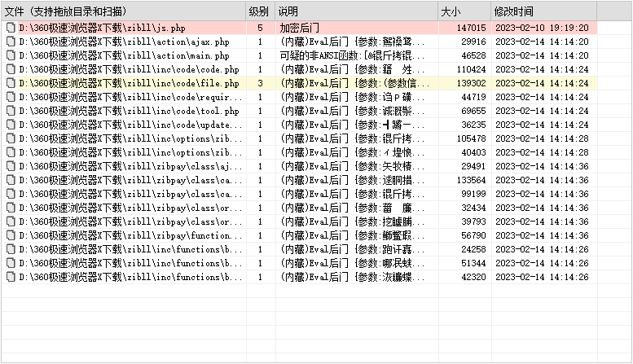This screenshot has width=633, height=364.
Task: Select the path D:\360极速浏览器X下载\zibll\js.php
Action: tap(102, 28)
